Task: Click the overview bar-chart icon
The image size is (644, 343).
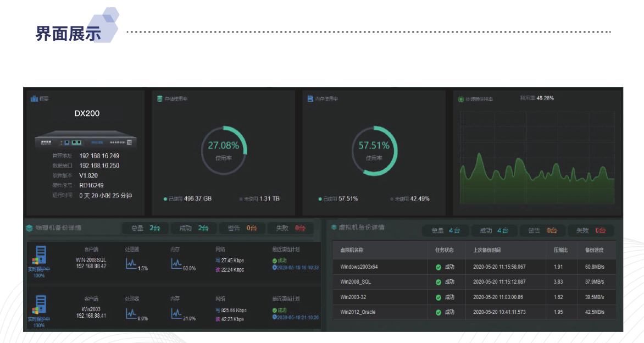Action: (34, 99)
